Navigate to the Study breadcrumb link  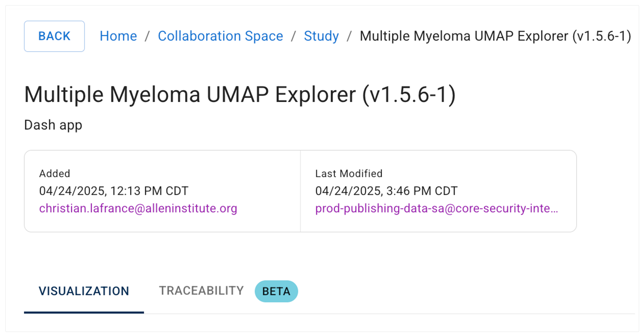pyautogui.click(x=321, y=36)
